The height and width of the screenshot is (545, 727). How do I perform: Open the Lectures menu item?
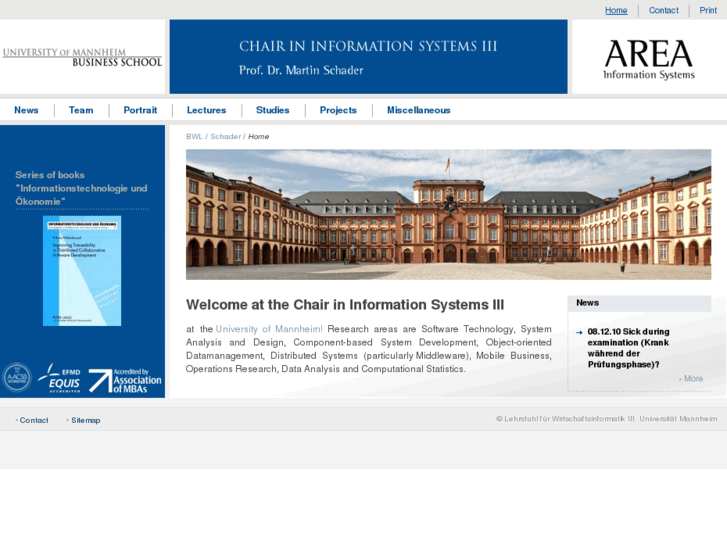(206, 110)
